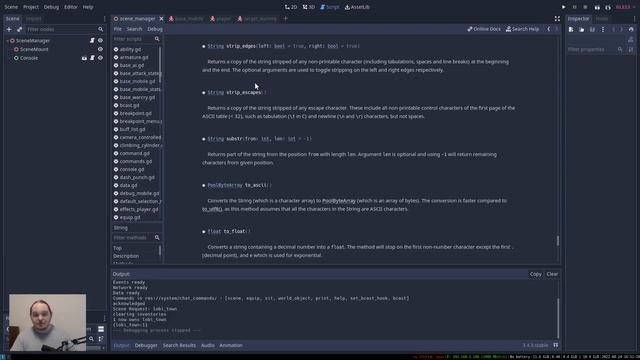Click the script list scrollbar thumb
Image resolution: width=640 pixels, height=360 pixels.
point(160,64)
